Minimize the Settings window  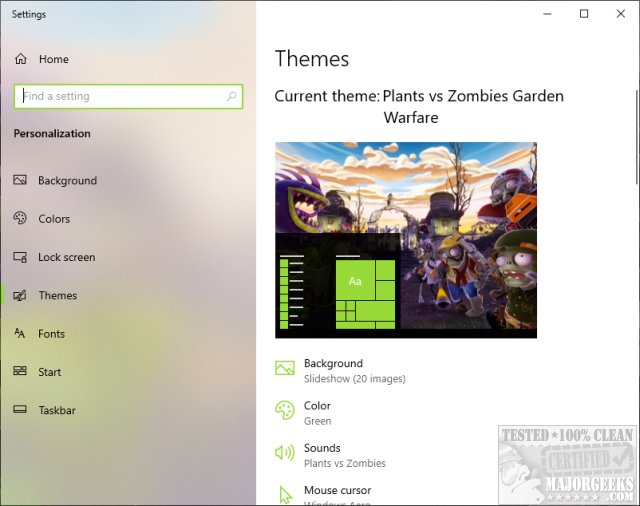pos(547,14)
